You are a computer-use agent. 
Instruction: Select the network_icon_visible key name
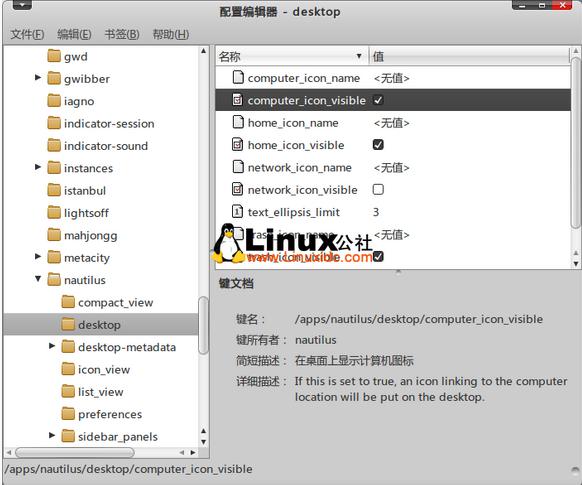click(x=303, y=190)
